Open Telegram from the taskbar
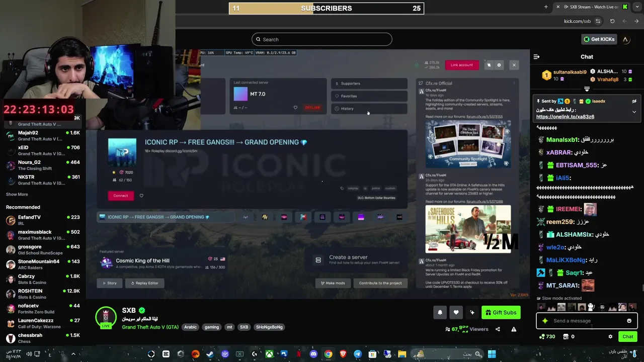644x362 pixels. [358, 354]
